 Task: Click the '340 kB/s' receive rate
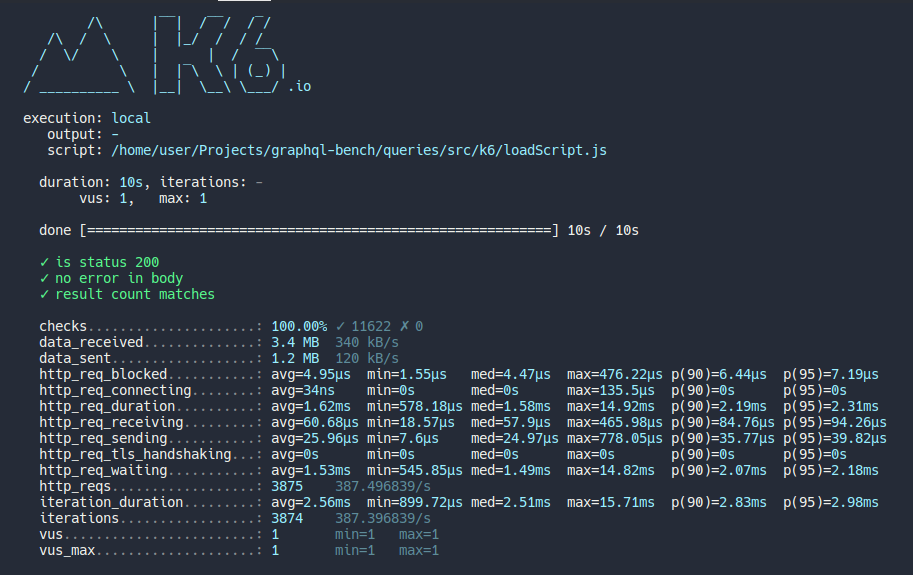(367, 342)
